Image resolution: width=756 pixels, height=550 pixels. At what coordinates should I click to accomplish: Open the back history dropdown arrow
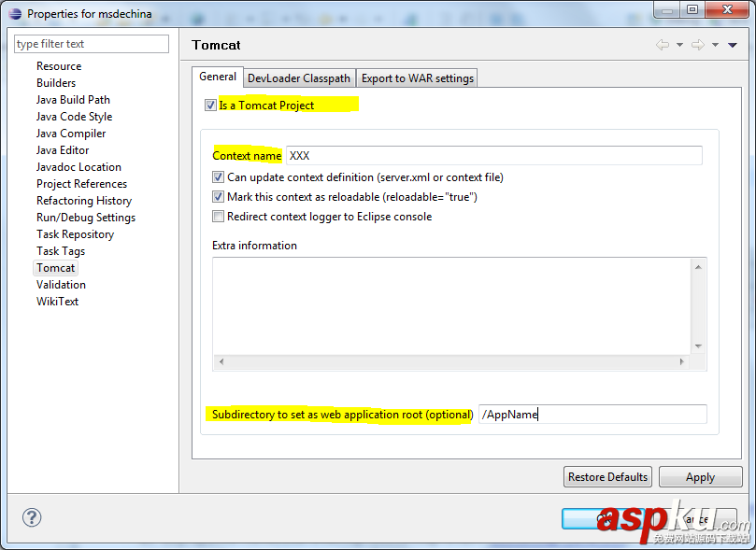click(x=679, y=45)
